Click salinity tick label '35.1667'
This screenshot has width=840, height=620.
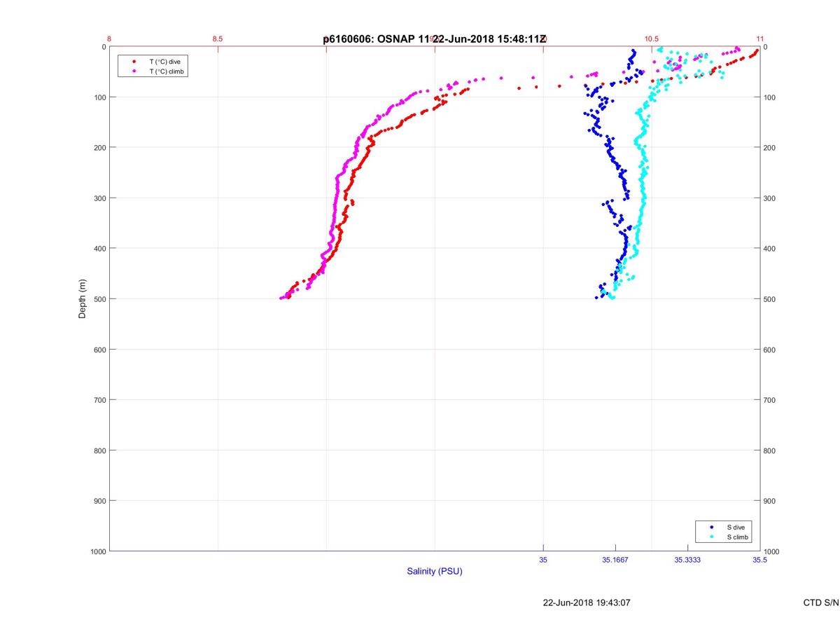click(x=615, y=560)
